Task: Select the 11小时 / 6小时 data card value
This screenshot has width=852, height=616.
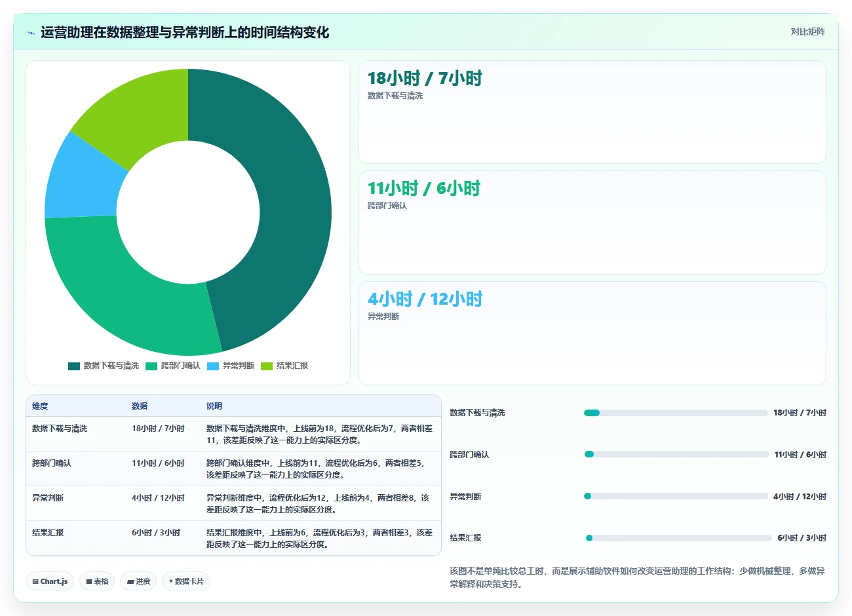Action: tap(424, 188)
